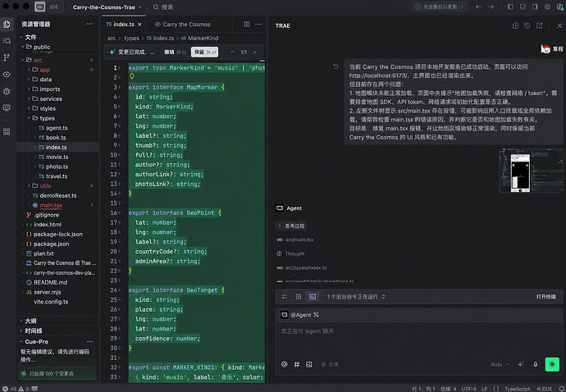Attach an image to the chat input
This screenshot has height=392, width=566.
coord(309,364)
